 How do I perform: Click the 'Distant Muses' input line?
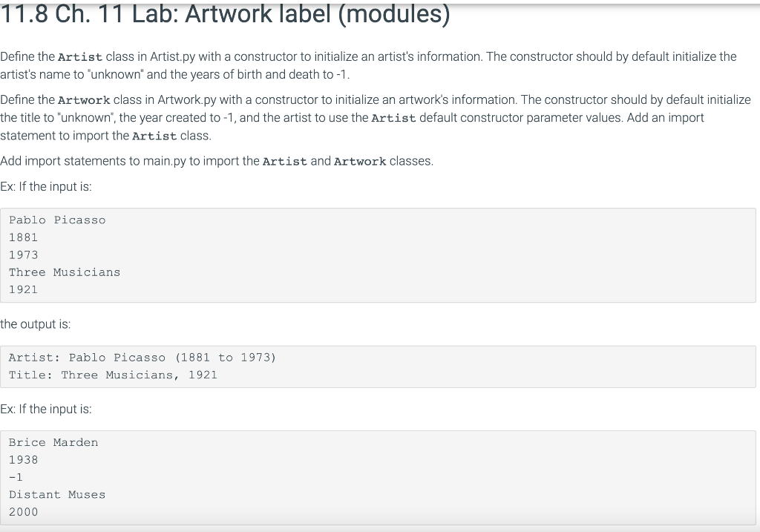57,495
